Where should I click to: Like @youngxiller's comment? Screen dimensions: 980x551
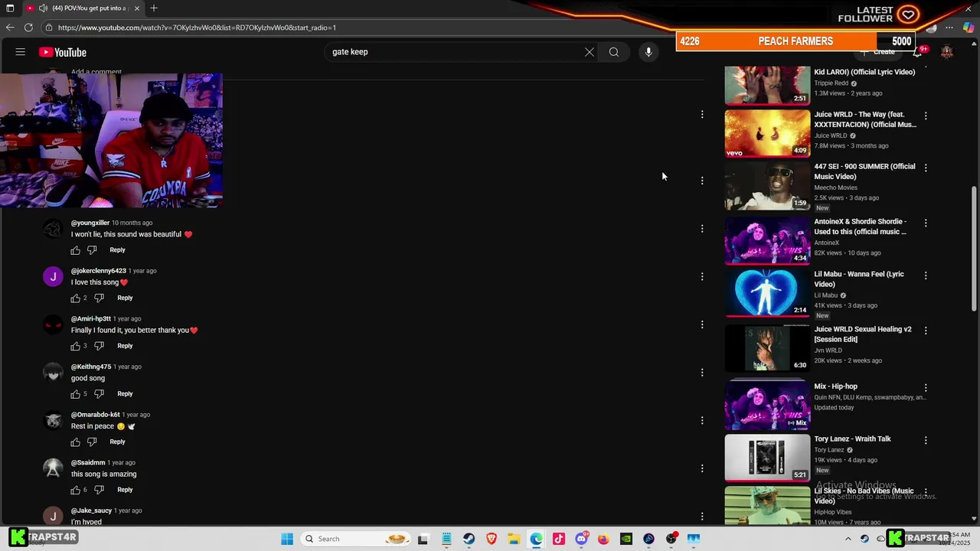[76, 250]
